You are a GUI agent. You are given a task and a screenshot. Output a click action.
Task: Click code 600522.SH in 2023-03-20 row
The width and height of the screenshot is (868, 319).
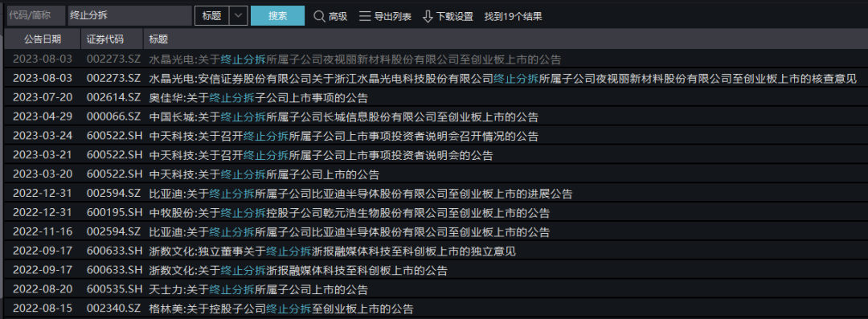115,174
